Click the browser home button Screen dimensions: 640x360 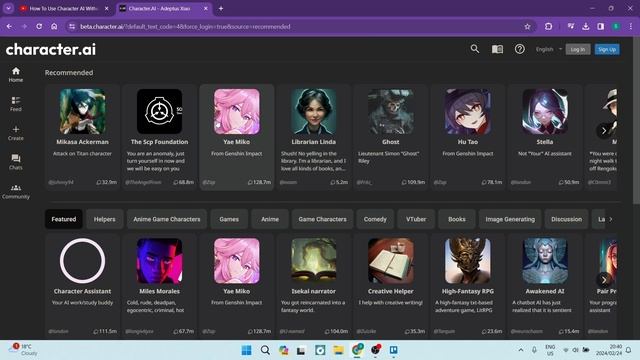54,27
